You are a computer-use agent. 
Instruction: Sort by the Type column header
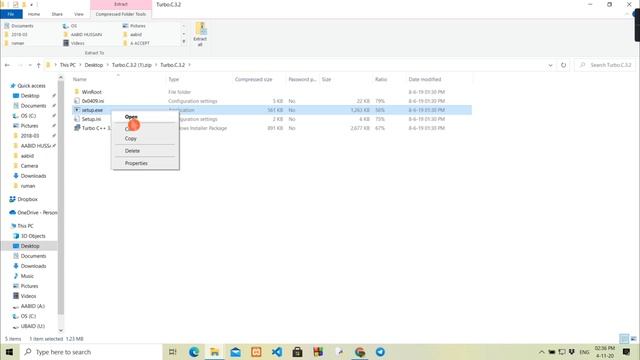pyautogui.click(x=174, y=79)
